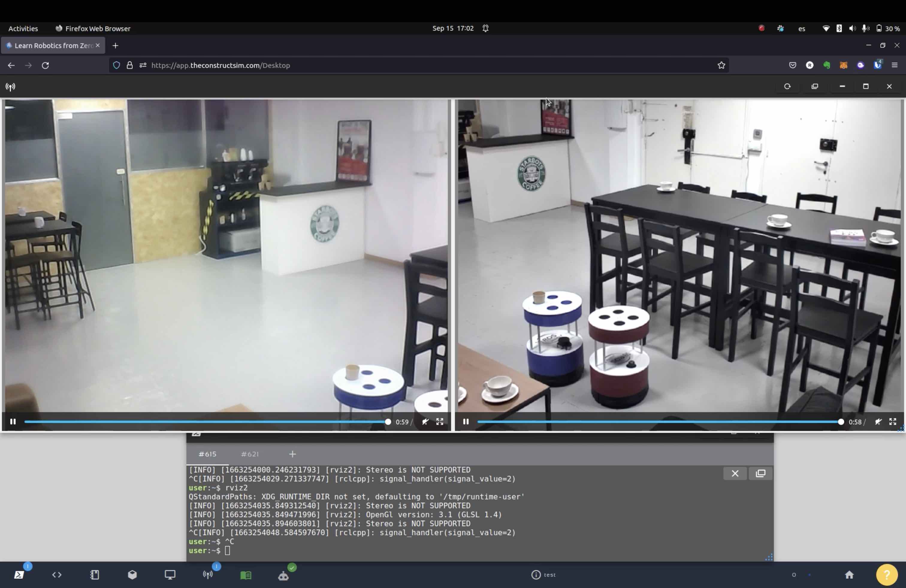Open the Activities overview
Screen dimensions: 906x588
23,28
